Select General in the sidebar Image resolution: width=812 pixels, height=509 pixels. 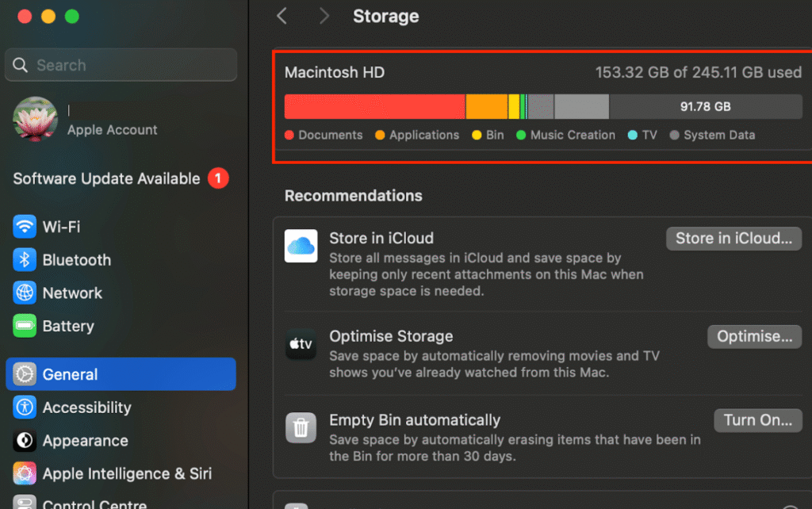(x=121, y=374)
